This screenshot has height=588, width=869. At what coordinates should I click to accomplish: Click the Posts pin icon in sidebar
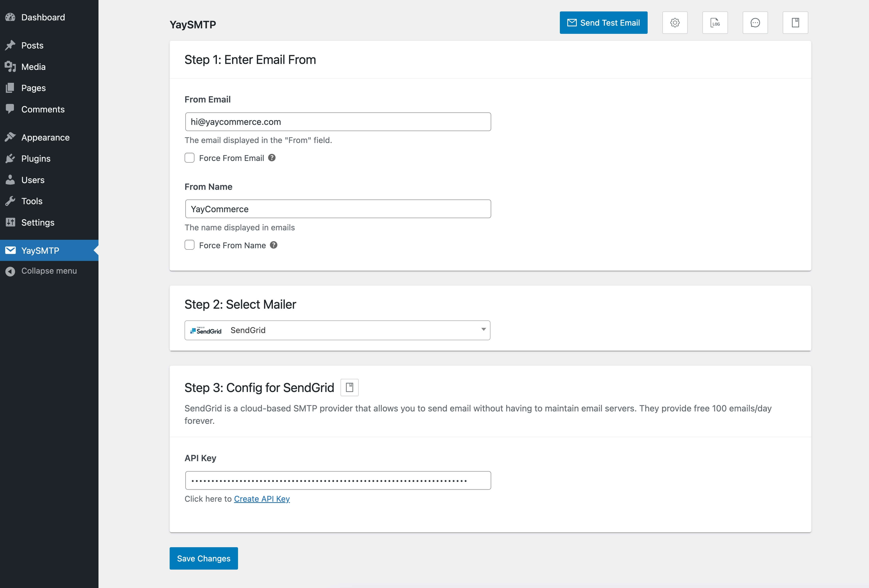coord(10,45)
